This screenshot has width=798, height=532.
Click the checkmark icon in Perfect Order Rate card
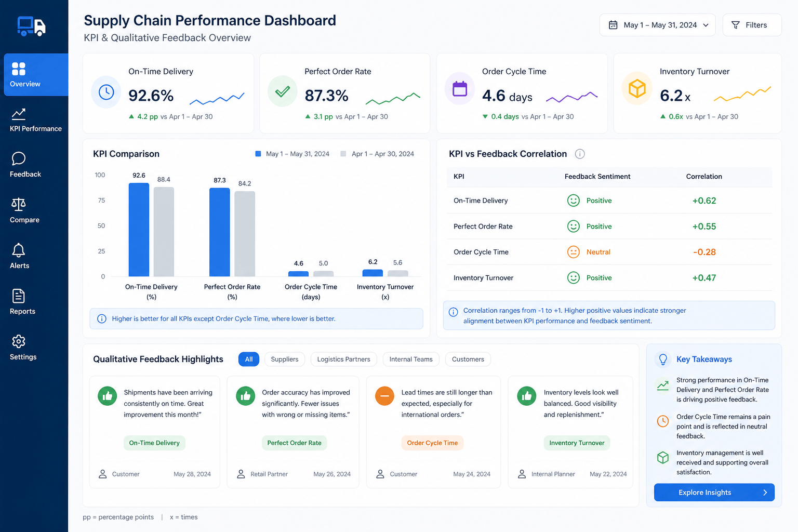click(x=283, y=91)
